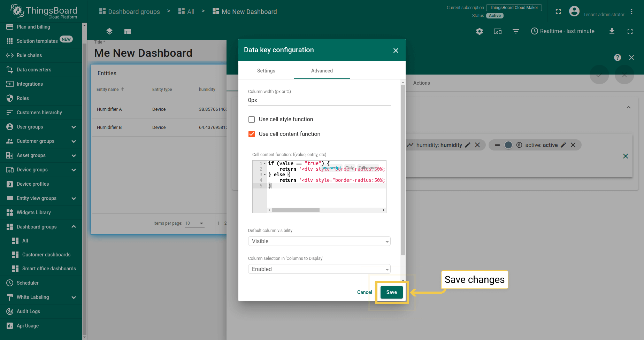Open Scheduler clock icon in sidebar

(10, 283)
